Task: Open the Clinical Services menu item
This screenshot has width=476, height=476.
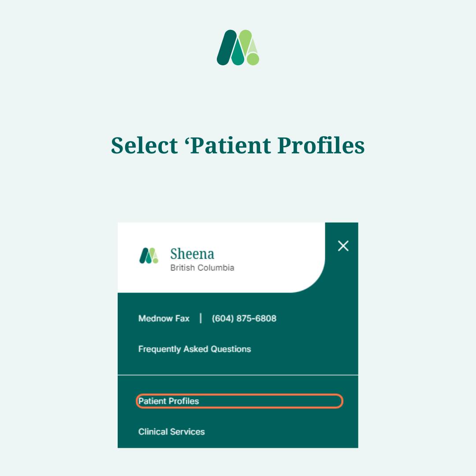Action: click(x=171, y=431)
